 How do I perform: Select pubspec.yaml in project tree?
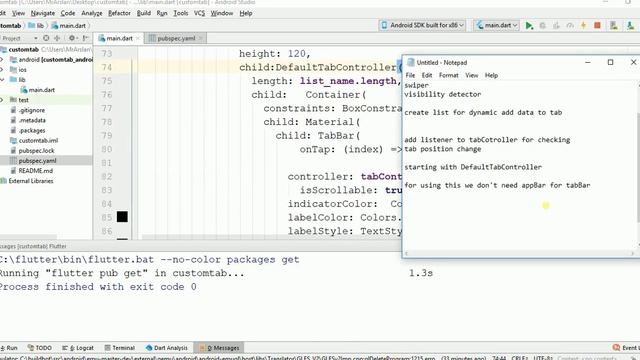[33, 161]
